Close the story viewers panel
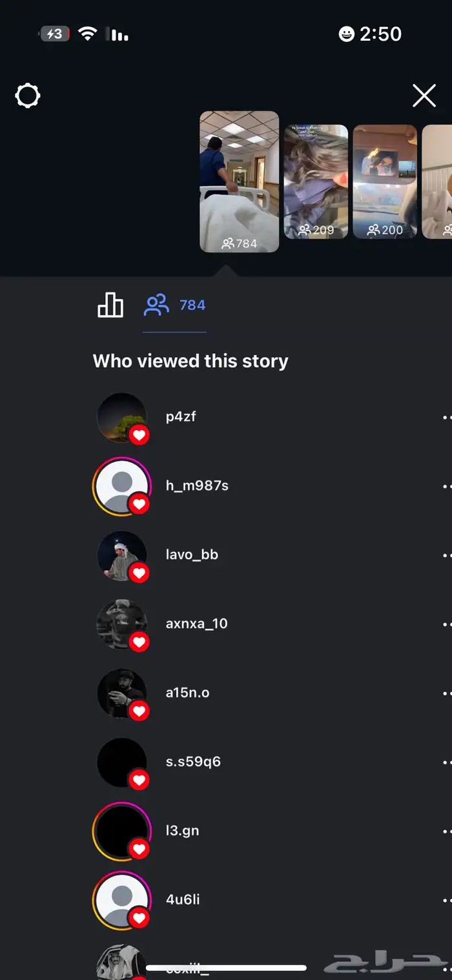The height and width of the screenshot is (980, 452). (424, 96)
